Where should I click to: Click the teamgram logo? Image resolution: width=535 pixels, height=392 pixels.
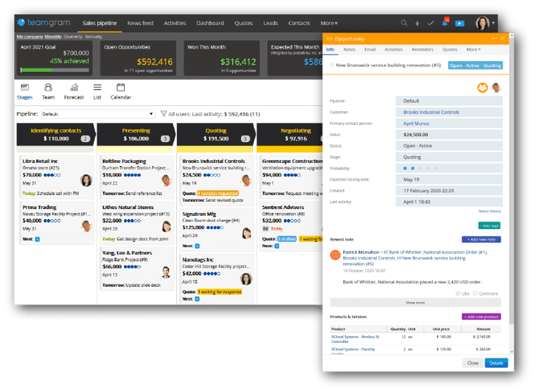[x=43, y=22]
